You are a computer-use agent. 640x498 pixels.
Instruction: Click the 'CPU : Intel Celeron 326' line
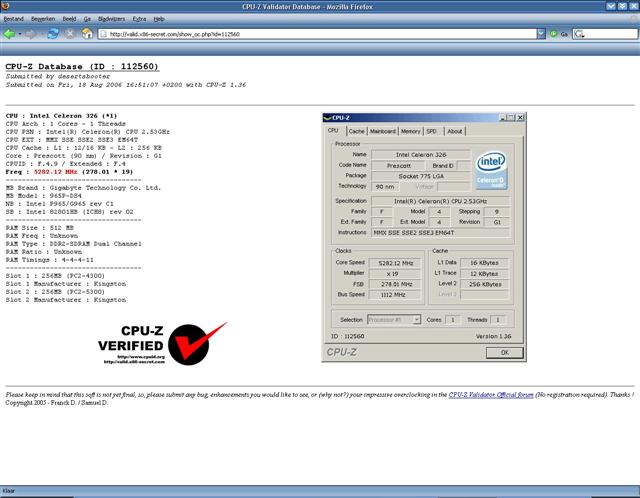pos(61,116)
